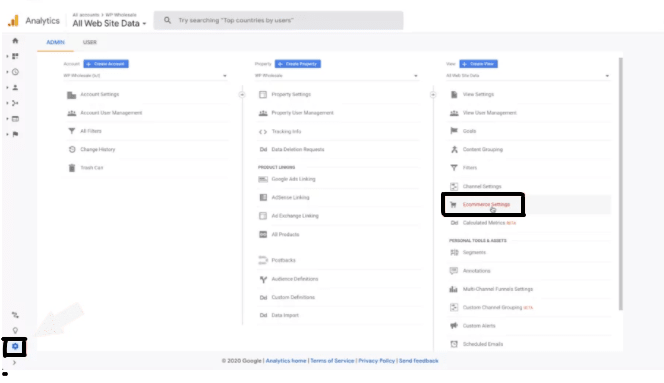Open Customization dashboards sidebar icon
The height and width of the screenshot is (383, 664).
15,56
